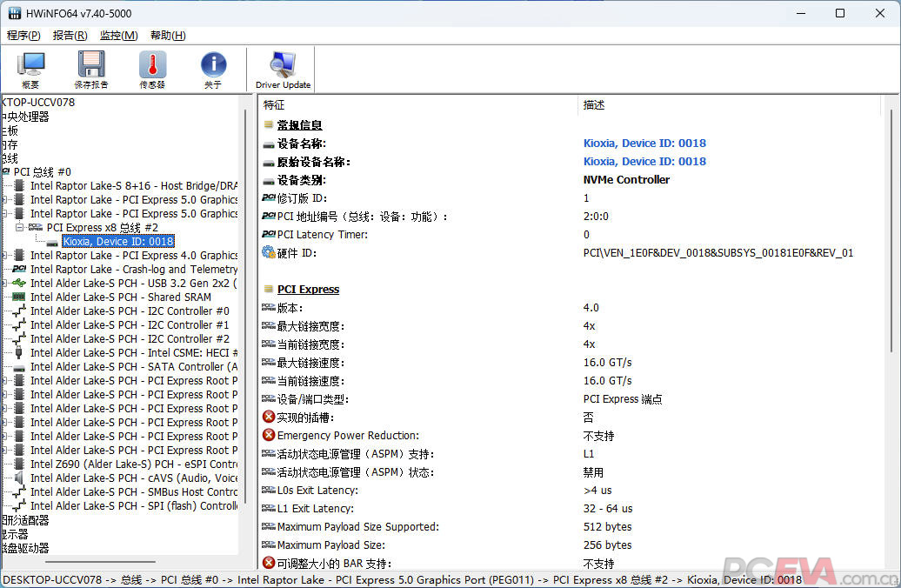
Task: Click the 关于 about info icon
Action: (x=211, y=68)
